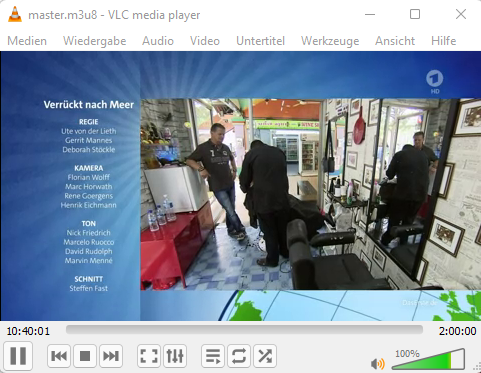The image size is (481, 373).
Task: Click the total duration label 2:00:00
Action: (457, 331)
